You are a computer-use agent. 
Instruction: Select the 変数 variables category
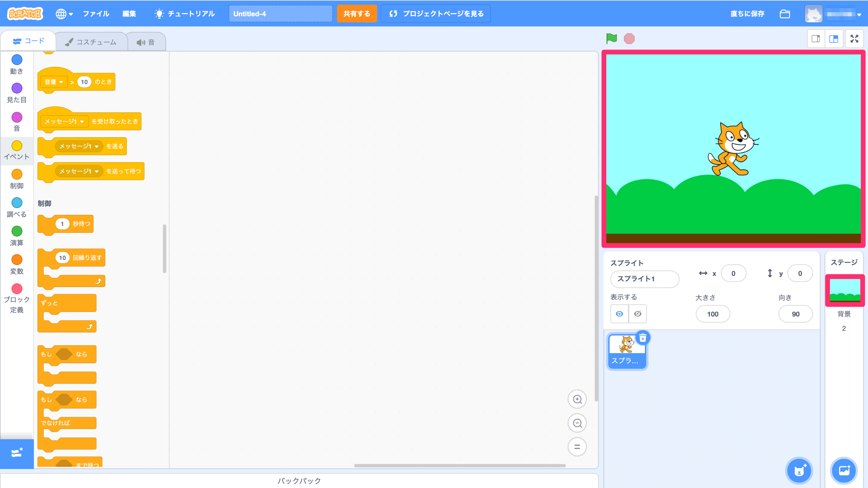coord(17,265)
